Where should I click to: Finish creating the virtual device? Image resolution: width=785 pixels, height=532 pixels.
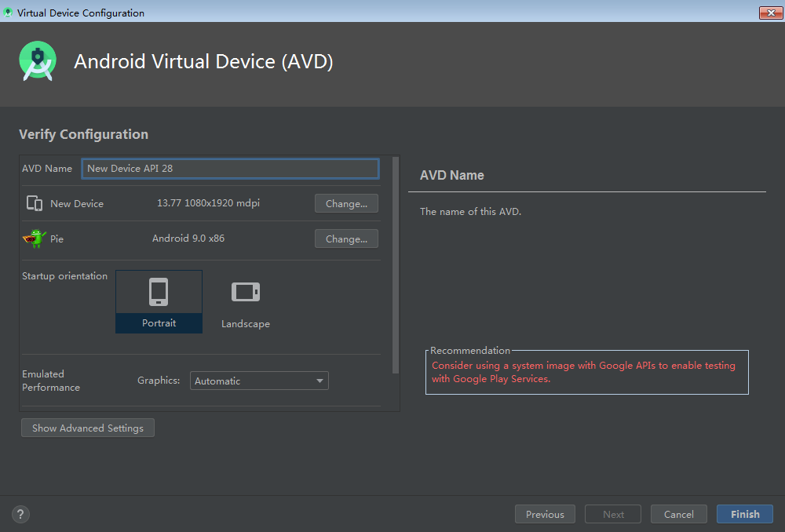click(x=745, y=514)
